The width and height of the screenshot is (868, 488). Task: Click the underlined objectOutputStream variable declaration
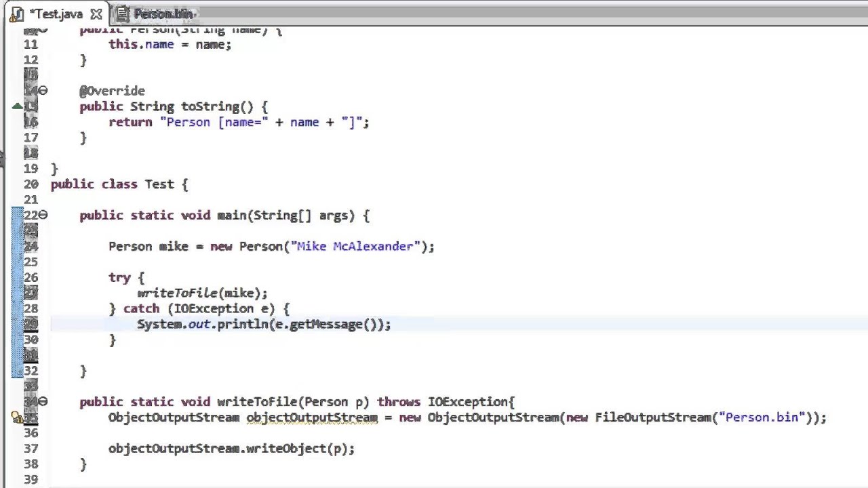tap(312, 418)
